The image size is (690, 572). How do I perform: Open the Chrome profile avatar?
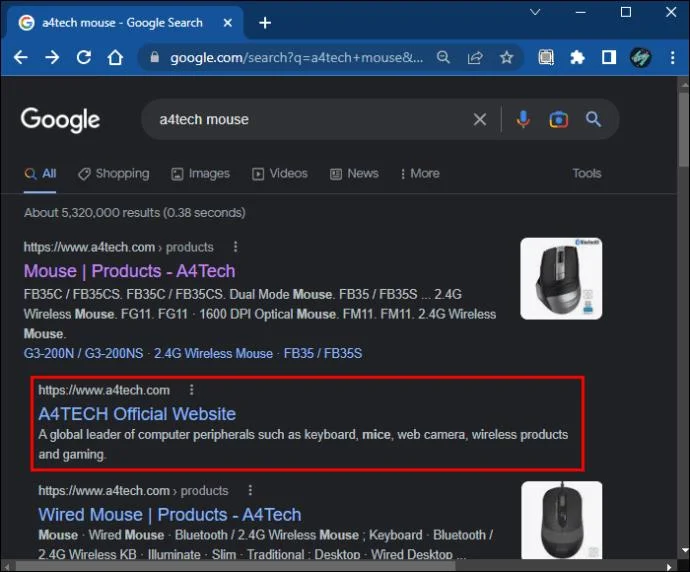[641, 58]
